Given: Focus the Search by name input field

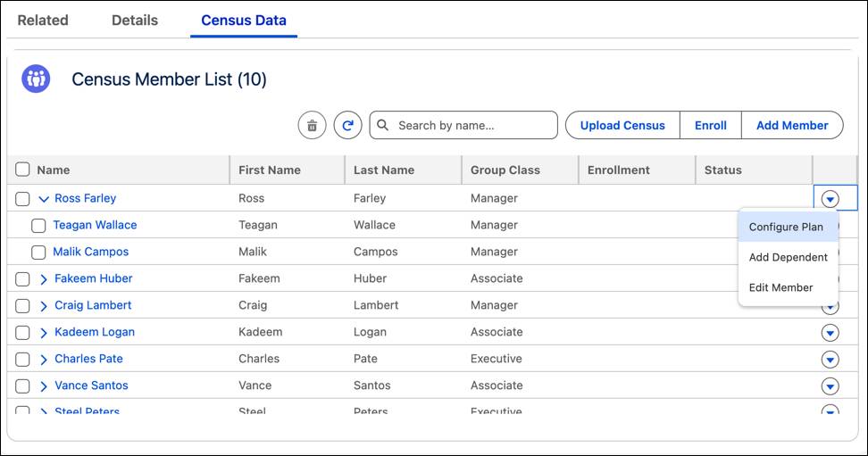Looking at the screenshot, I should (463, 125).
